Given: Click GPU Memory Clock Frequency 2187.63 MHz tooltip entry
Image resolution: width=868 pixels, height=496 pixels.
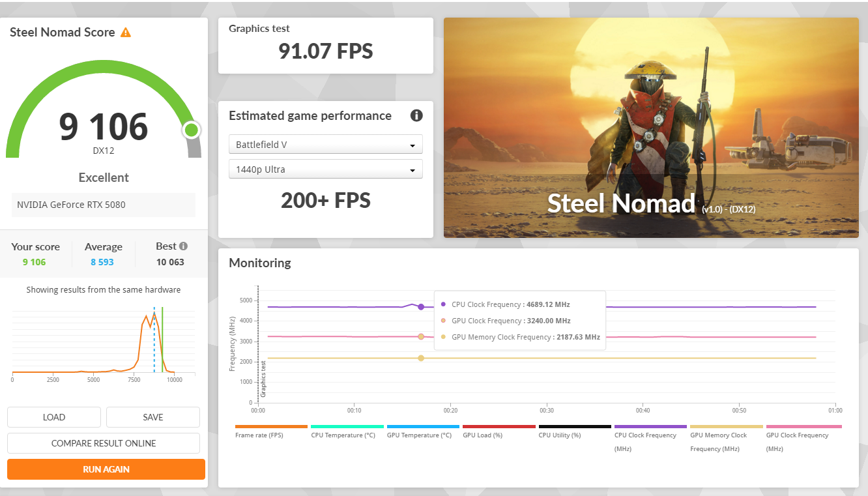Looking at the screenshot, I should pyautogui.click(x=520, y=337).
